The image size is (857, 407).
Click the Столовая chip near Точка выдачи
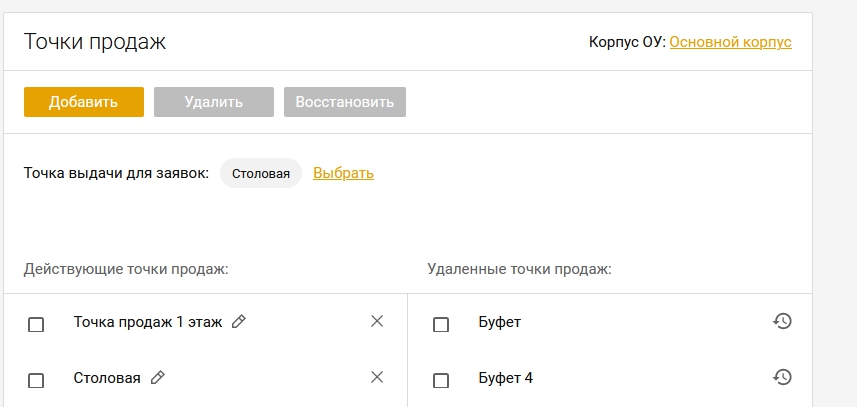[x=261, y=174]
